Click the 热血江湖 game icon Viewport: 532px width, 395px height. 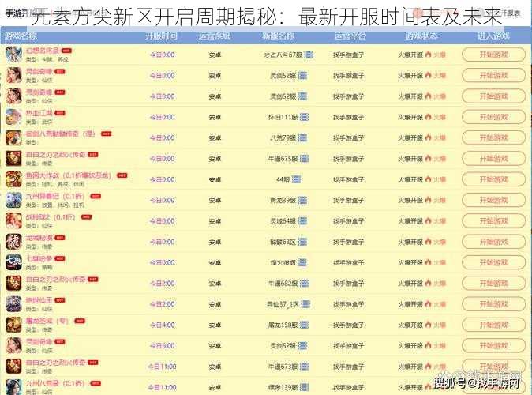pos(13,117)
